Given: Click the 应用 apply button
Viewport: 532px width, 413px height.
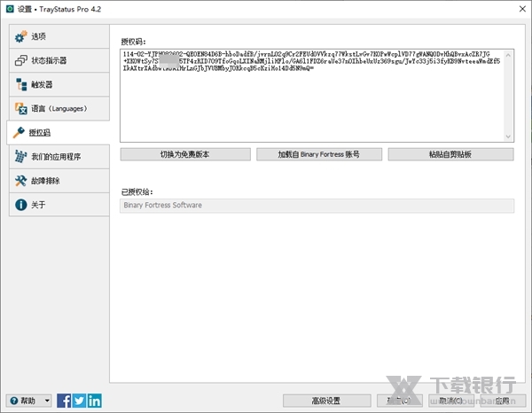Looking at the screenshot, I should [x=503, y=401].
